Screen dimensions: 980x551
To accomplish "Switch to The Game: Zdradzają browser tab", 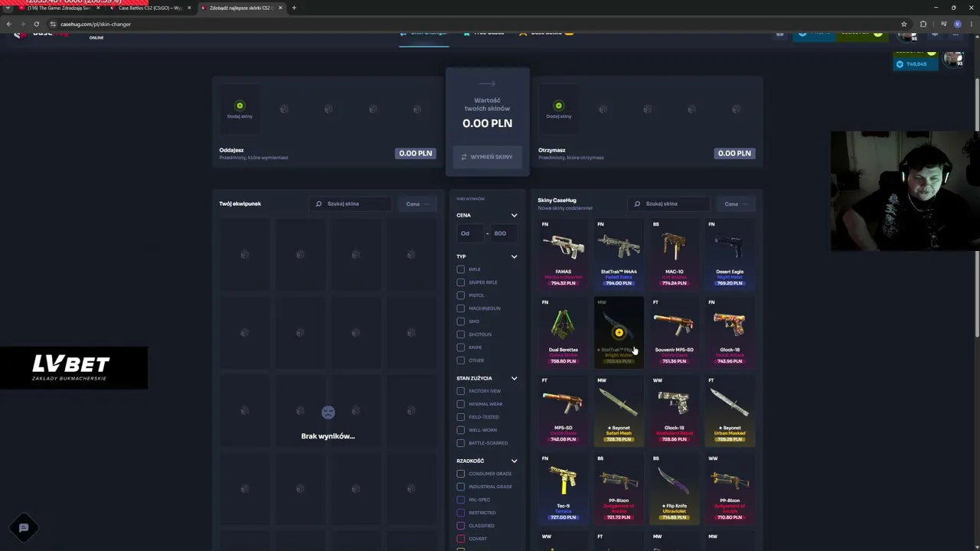I will coord(58,8).
